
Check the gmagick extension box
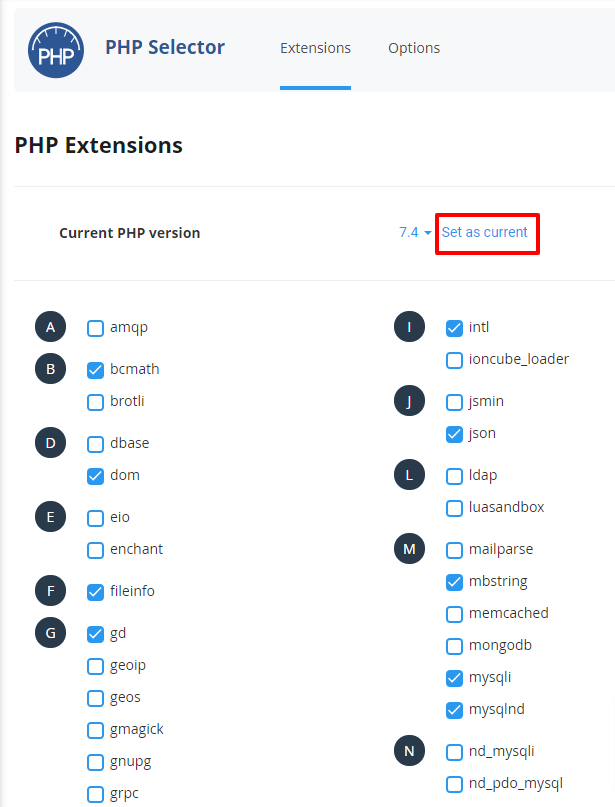[95, 730]
